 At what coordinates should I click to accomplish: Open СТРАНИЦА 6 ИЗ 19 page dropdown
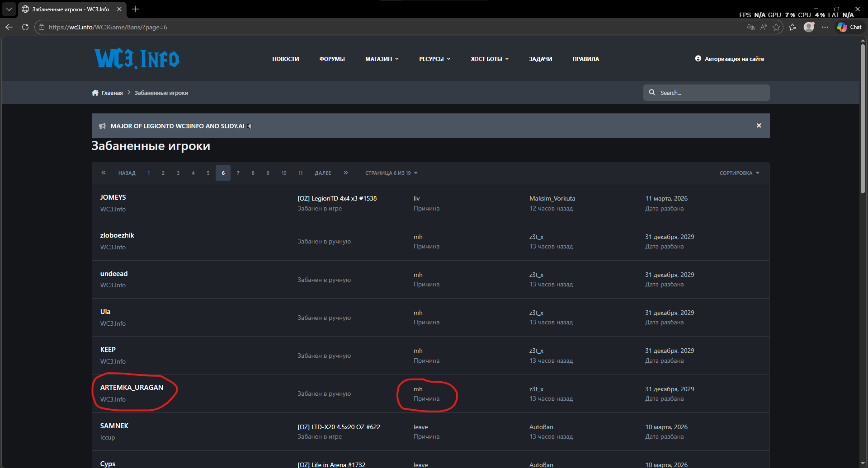point(392,173)
